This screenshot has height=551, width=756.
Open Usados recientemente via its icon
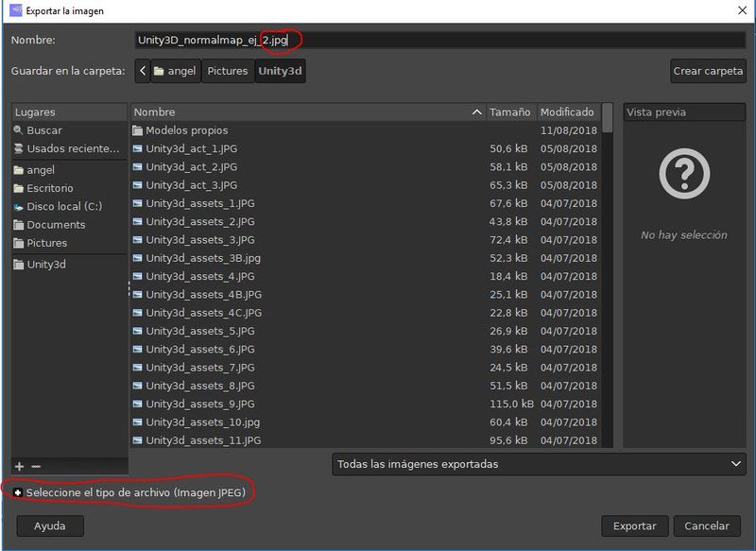(18, 148)
